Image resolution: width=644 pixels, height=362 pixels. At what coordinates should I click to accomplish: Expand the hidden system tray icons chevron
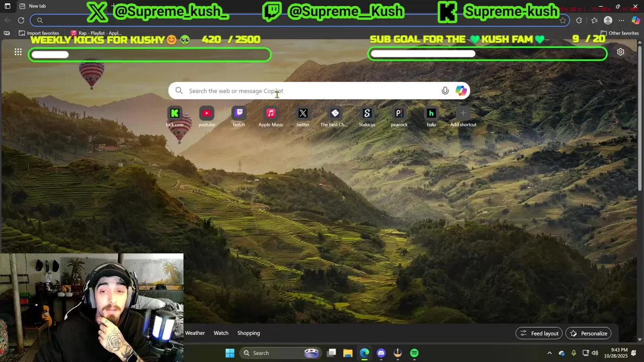coord(549,353)
